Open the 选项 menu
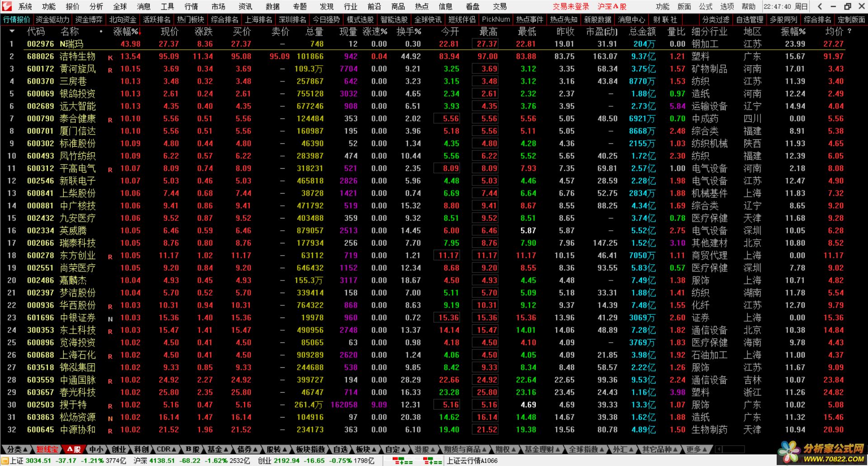Viewport: 868px width, 466px height. pos(727,6)
